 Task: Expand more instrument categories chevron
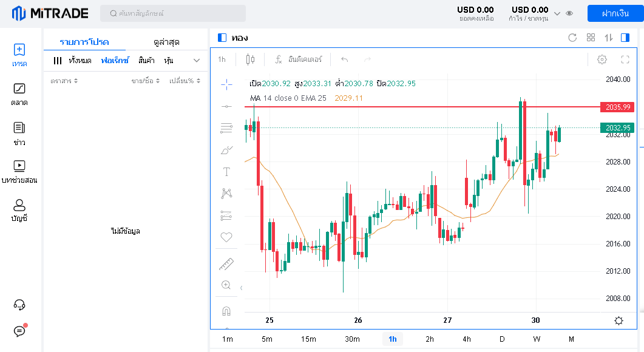point(197,60)
